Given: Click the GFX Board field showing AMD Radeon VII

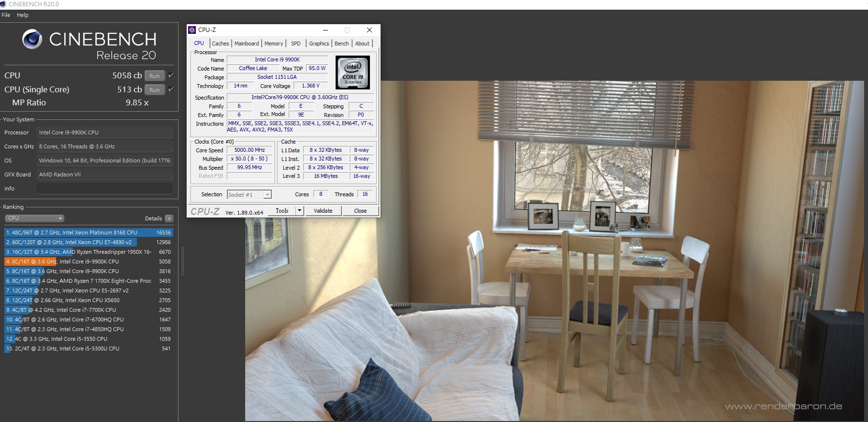Looking at the screenshot, I should coord(105,175).
